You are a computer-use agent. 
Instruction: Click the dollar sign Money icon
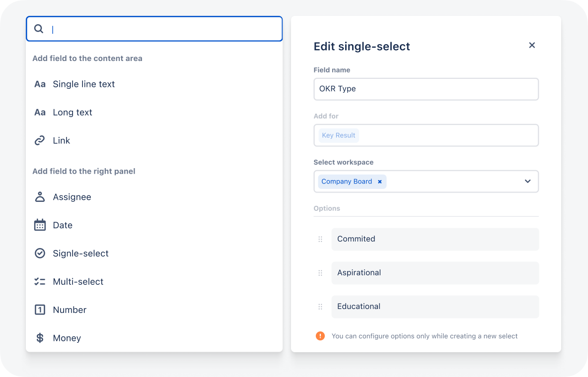click(40, 338)
